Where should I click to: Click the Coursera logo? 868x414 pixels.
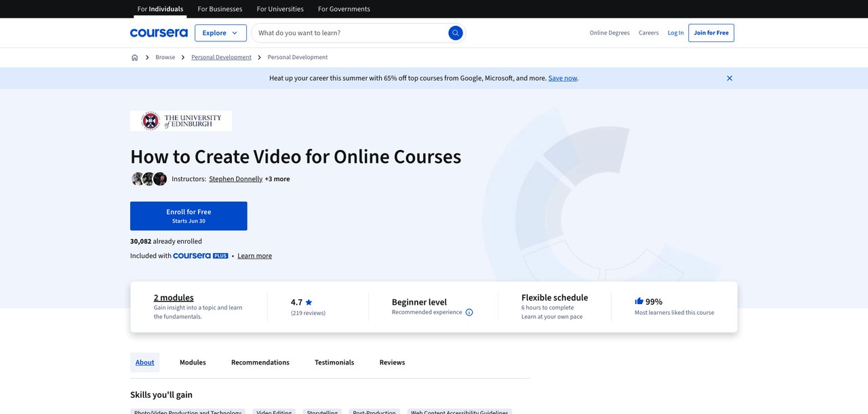click(159, 33)
